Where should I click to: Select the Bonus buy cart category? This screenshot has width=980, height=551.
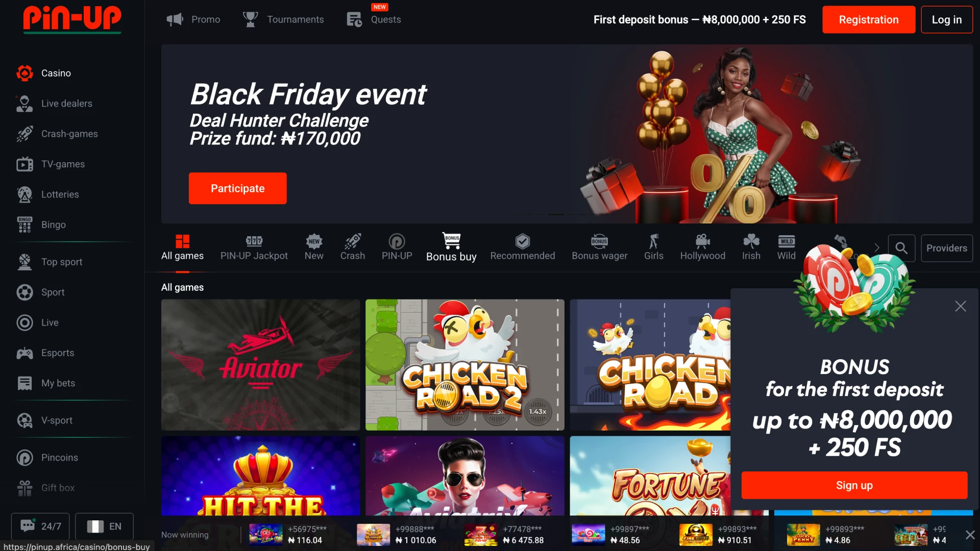click(451, 247)
